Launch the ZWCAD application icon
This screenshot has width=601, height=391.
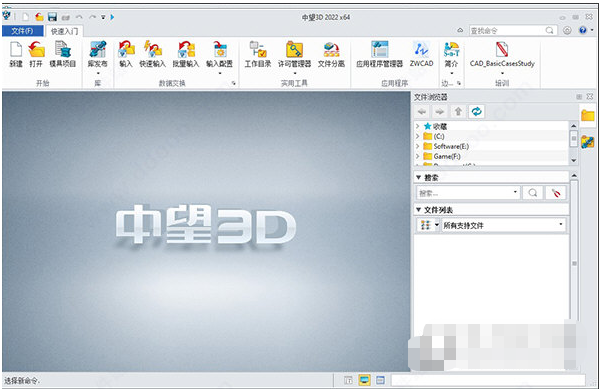421,50
